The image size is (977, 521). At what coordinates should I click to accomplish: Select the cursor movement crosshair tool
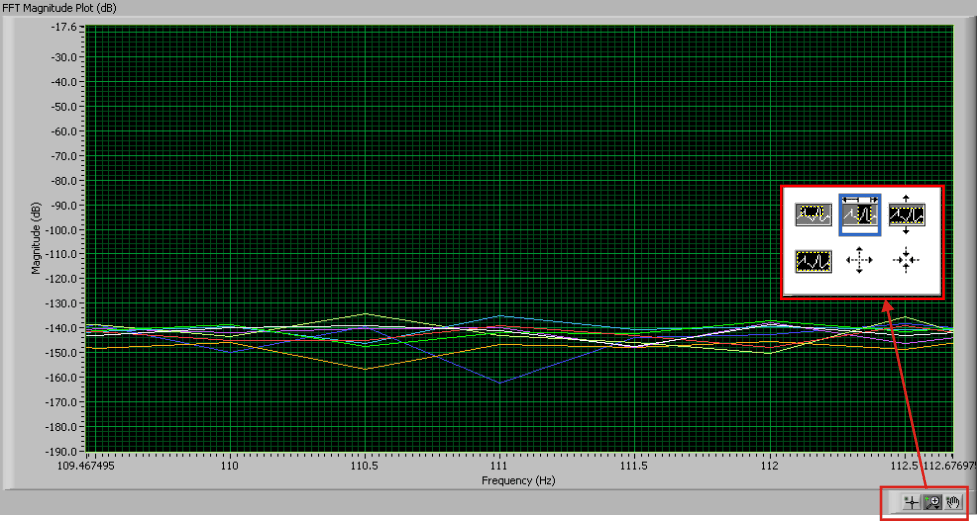click(912, 502)
